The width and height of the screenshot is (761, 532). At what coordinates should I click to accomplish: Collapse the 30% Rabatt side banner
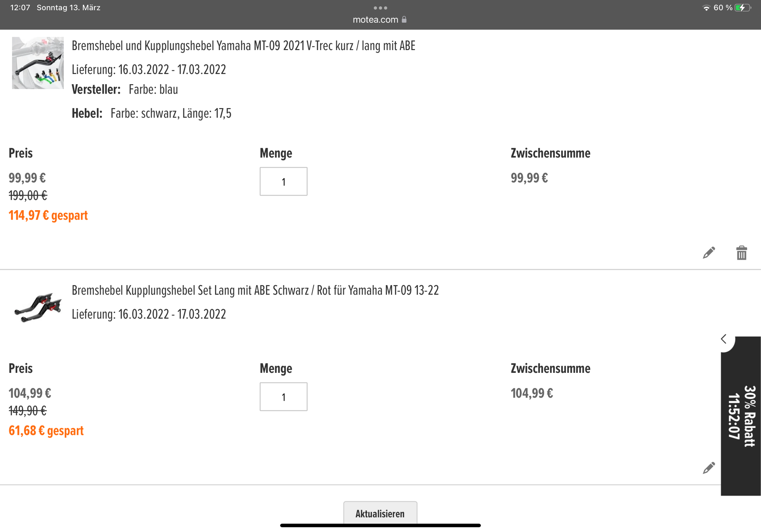pyautogui.click(x=724, y=340)
